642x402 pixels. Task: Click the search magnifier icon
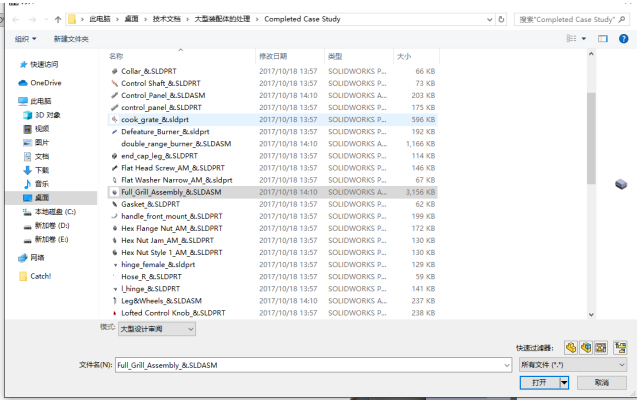pyautogui.click(x=622, y=19)
